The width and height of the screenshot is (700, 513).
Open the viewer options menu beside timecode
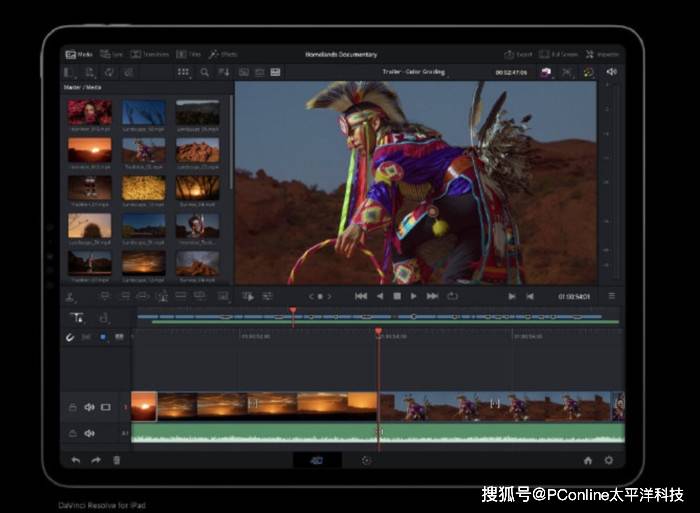point(611,296)
